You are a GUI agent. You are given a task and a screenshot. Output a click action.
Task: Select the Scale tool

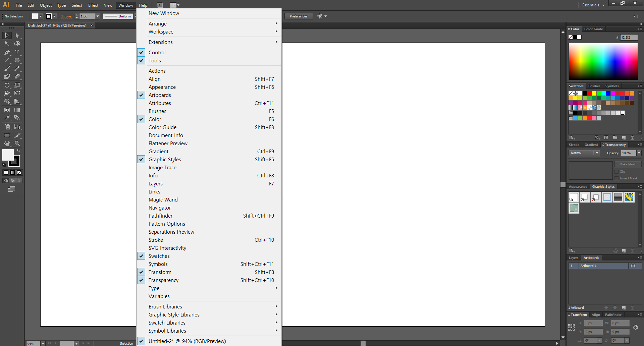[17, 85]
